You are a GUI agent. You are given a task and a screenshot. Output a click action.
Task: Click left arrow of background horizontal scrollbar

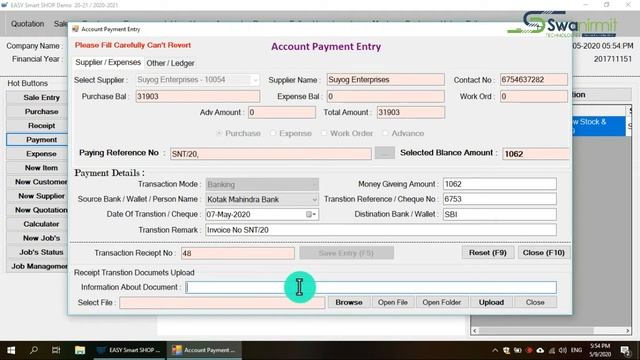pos(474,331)
